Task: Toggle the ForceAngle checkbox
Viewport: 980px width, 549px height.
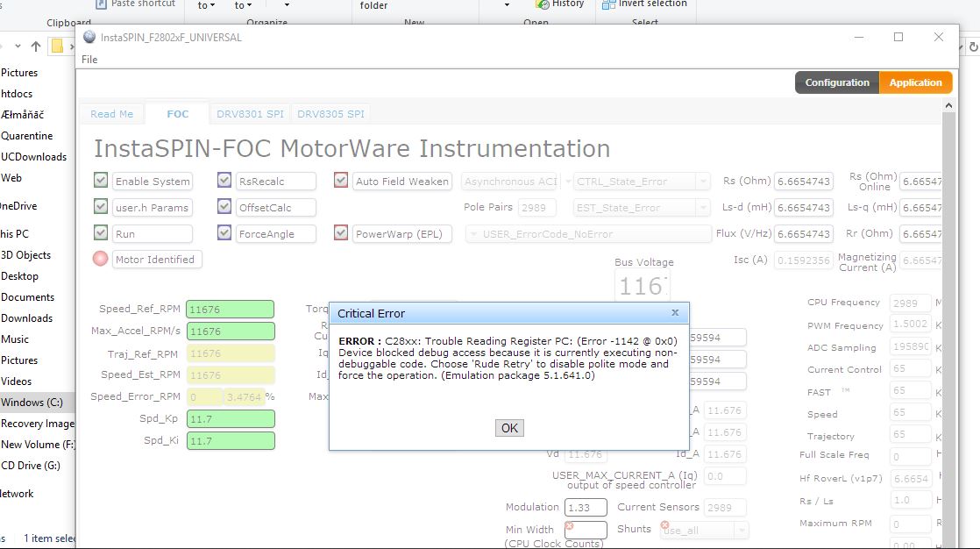Action: click(224, 232)
